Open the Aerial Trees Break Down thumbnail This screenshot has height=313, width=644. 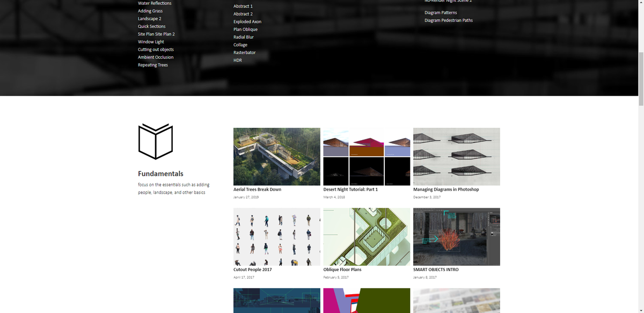[277, 156]
